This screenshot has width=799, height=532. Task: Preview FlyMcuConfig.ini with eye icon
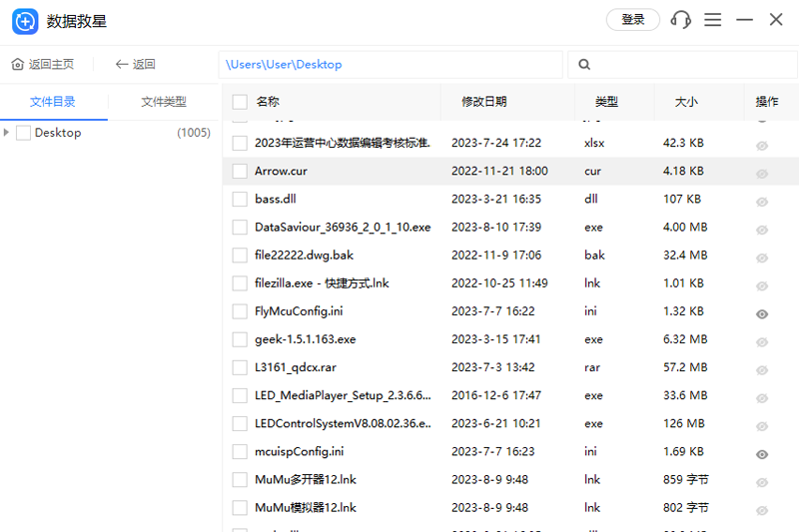click(x=762, y=313)
